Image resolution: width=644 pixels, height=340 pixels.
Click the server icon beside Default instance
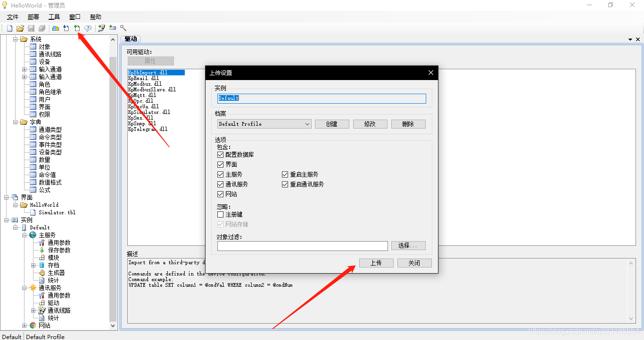pos(24,227)
